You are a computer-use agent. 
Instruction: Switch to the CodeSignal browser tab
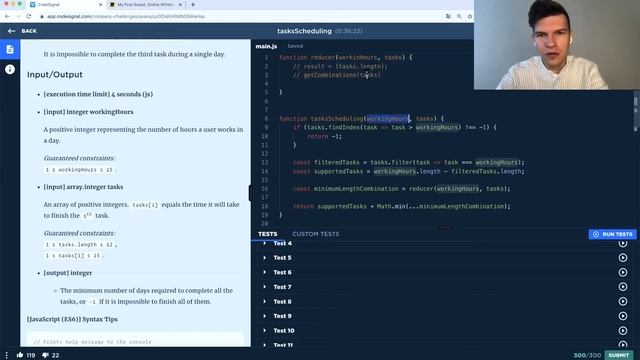[65, 4]
